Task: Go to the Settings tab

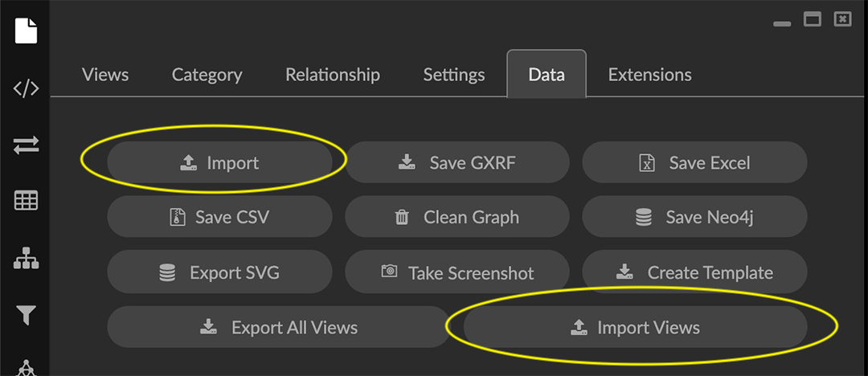Action: [454, 75]
